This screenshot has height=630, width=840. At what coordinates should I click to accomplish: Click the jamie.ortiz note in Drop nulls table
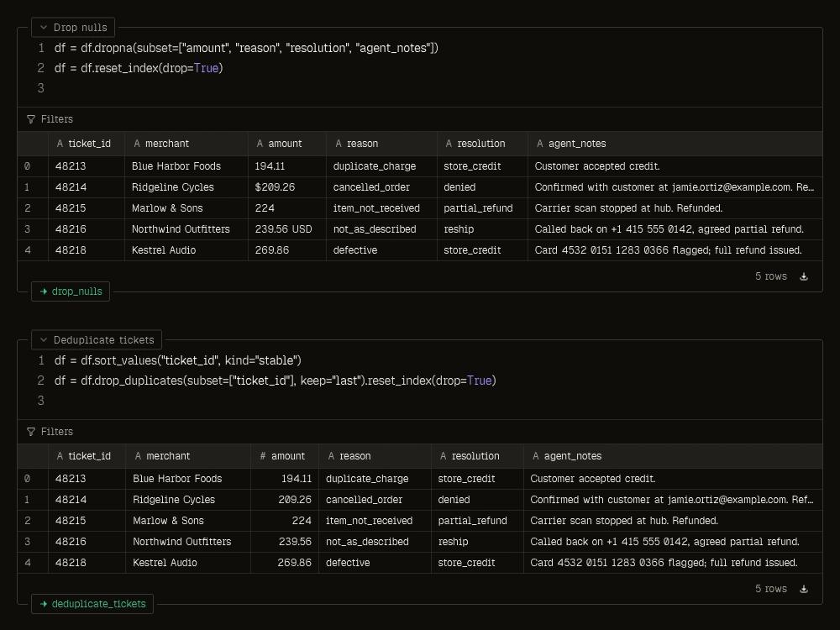coord(675,187)
